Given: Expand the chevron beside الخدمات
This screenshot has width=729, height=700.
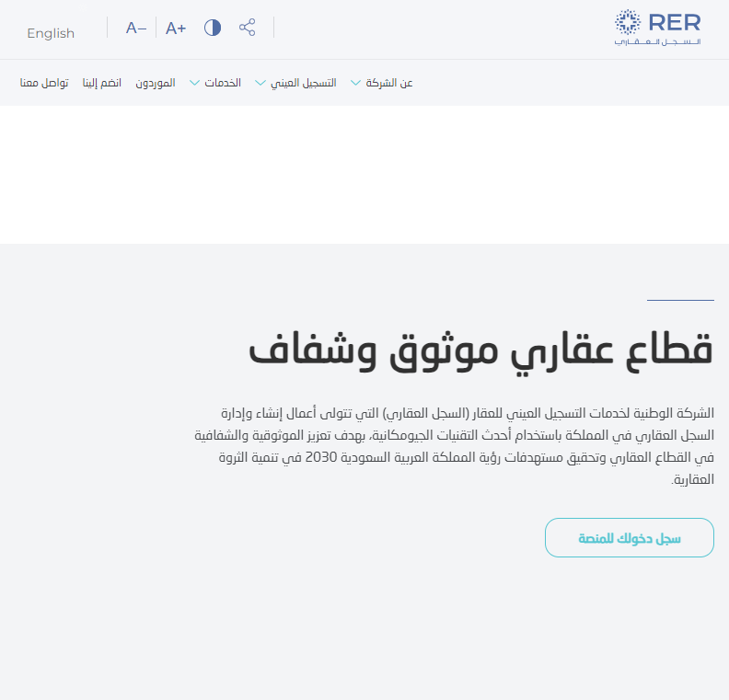Looking at the screenshot, I should coord(195,83).
